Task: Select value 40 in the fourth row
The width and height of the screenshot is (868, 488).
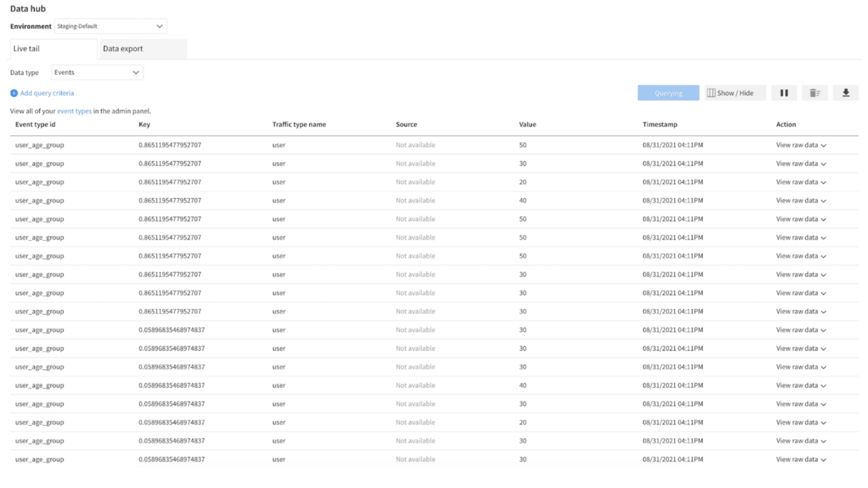Action: tap(523, 201)
